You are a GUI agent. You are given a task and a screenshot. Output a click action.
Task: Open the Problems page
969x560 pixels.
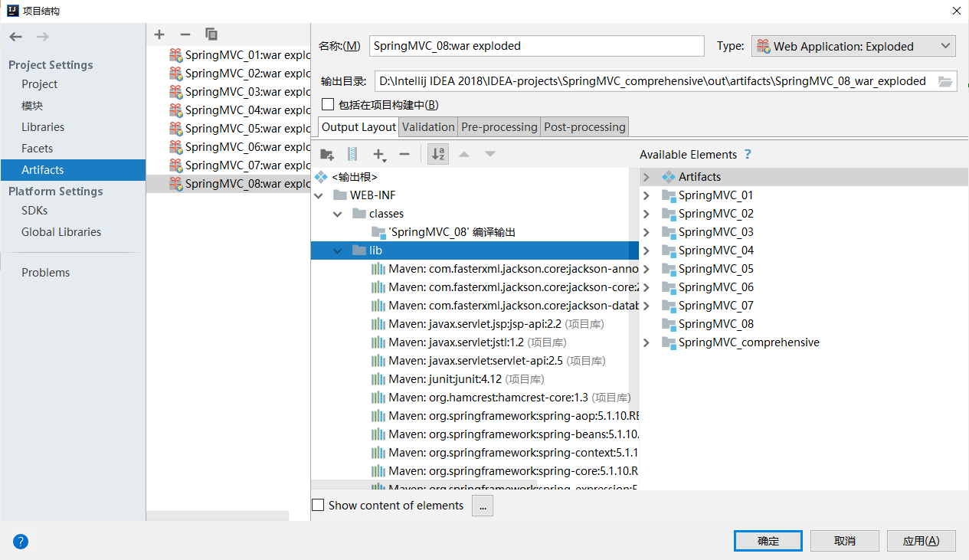tap(46, 272)
